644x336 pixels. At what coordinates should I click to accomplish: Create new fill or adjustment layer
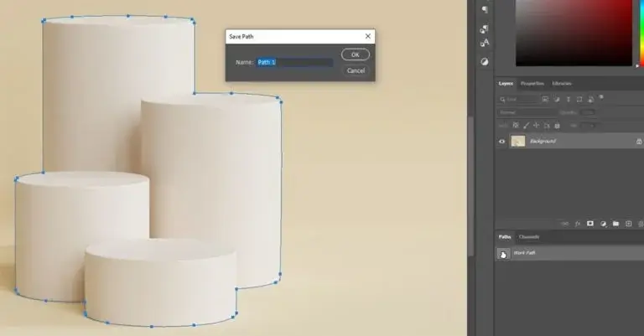tap(603, 224)
